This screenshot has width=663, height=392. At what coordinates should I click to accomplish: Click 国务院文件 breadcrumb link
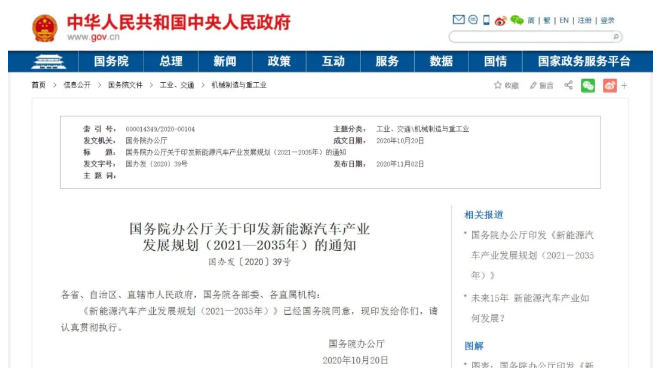pyautogui.click(x=125, y=85)
